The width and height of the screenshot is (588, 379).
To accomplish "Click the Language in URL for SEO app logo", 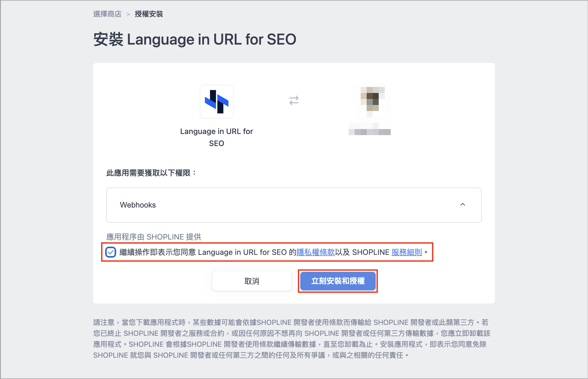I will pyautogui.click(x=217, y=102).
